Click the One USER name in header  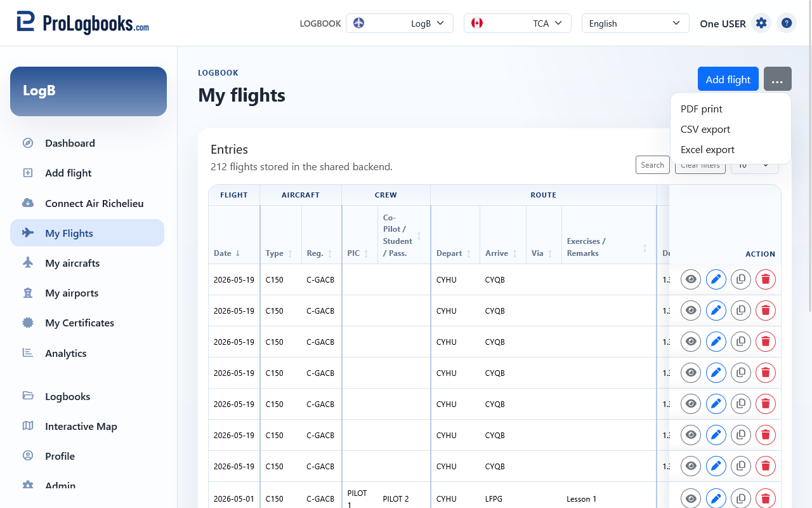[723, 23]
